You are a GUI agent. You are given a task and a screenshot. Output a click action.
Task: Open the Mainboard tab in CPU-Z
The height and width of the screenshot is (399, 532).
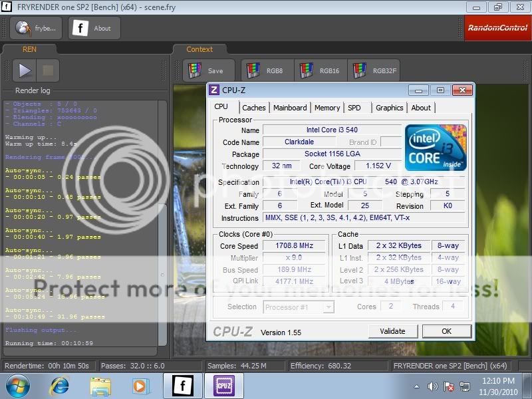[x=290, y=108]
